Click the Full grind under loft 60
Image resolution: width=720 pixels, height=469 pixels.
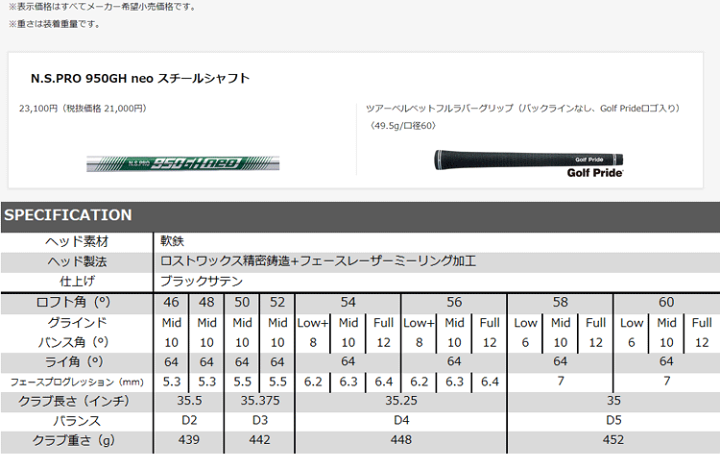(x=702, y=323)
